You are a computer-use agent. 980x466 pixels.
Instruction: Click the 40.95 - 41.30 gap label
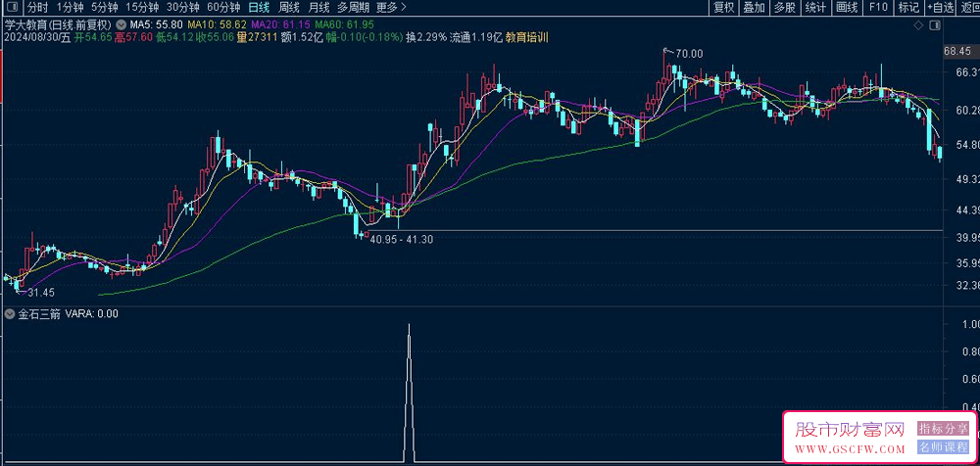(401, 239)
